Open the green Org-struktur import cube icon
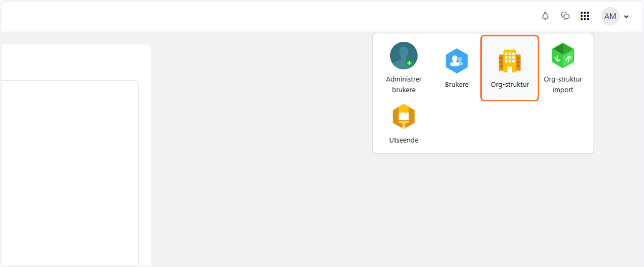The height and width of the screenshot is (267, 644). click(x=563, y=56)
